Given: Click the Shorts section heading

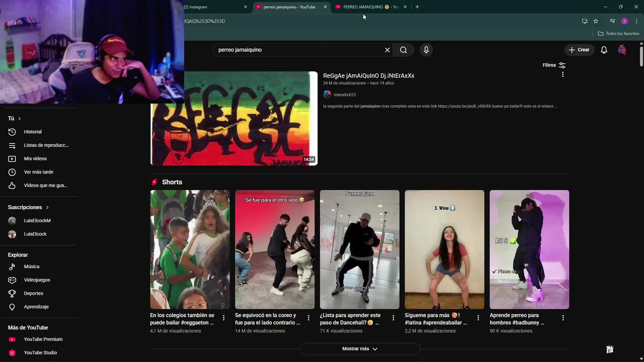Looking at the screenshot, I should [172, 182].
